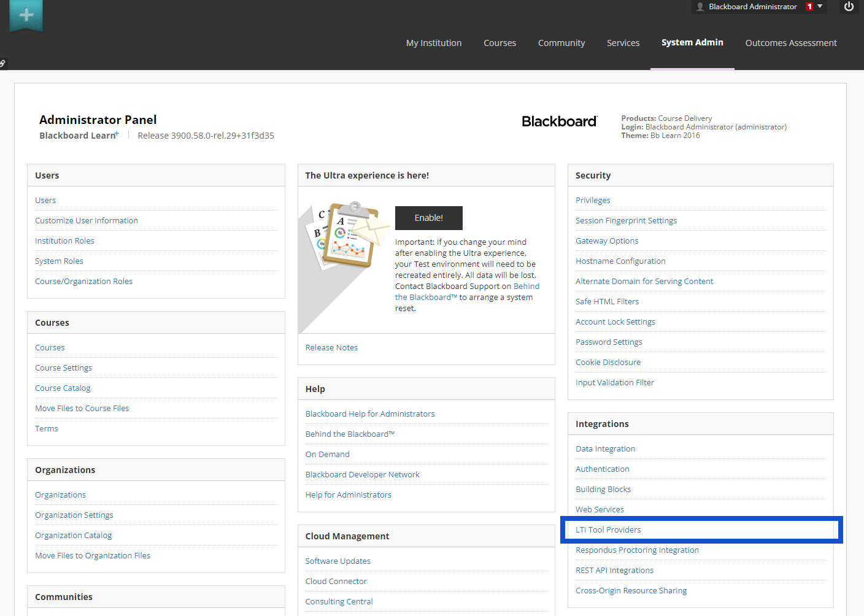Open Consulting Central
Screen dimensions: 864x616
pos(339,602)
